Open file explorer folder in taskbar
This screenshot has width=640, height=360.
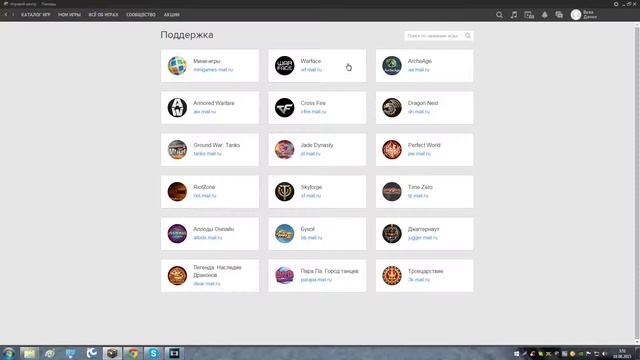(x=29, y=353)
